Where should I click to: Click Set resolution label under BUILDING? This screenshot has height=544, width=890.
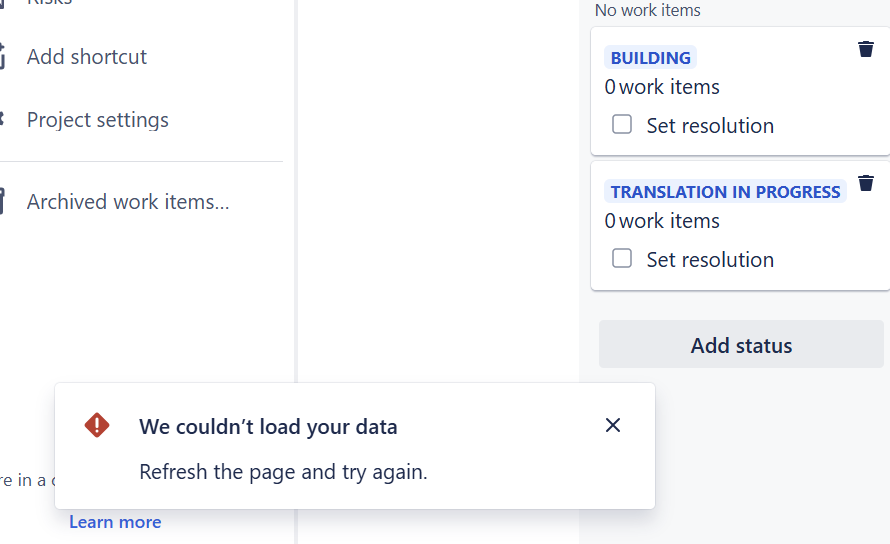click(710, 125)
